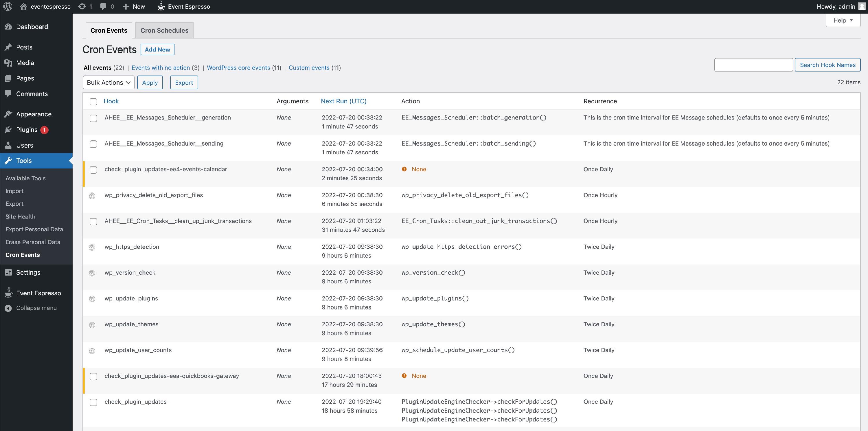Open Plugins menu with update badge
This screenshot has width=868, height=431.
click(27, 130)
